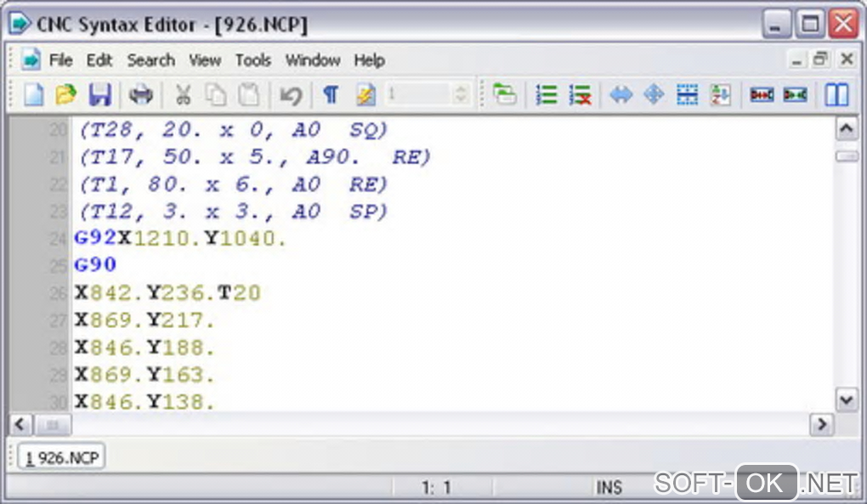This screenshot has height=504, width=867.
Task: Click the CNC Syntax Editor title bar app icon
Action: pos(20,24)
